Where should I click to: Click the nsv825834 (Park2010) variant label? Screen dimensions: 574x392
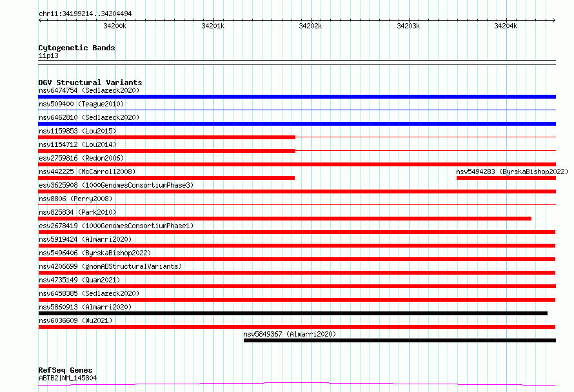coord(77,212)
